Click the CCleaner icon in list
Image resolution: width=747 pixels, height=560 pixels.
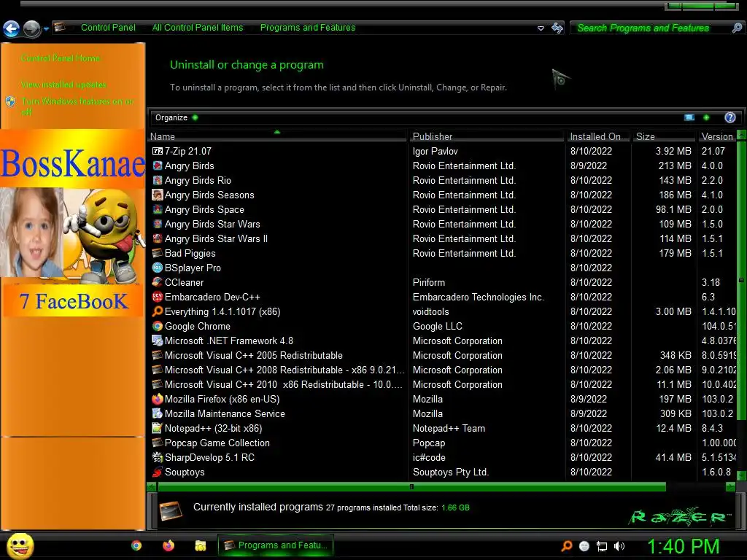click(x=158, y=282)
